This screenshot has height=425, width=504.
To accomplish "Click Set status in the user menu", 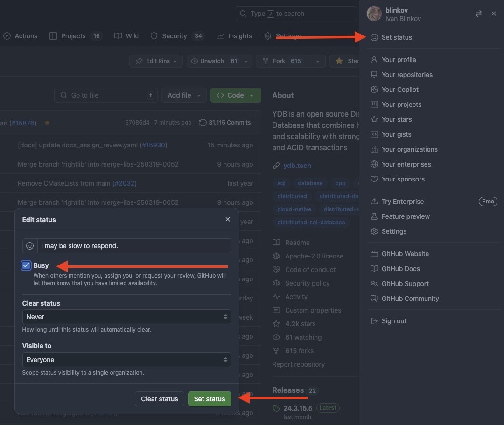I will coord(397,37).
